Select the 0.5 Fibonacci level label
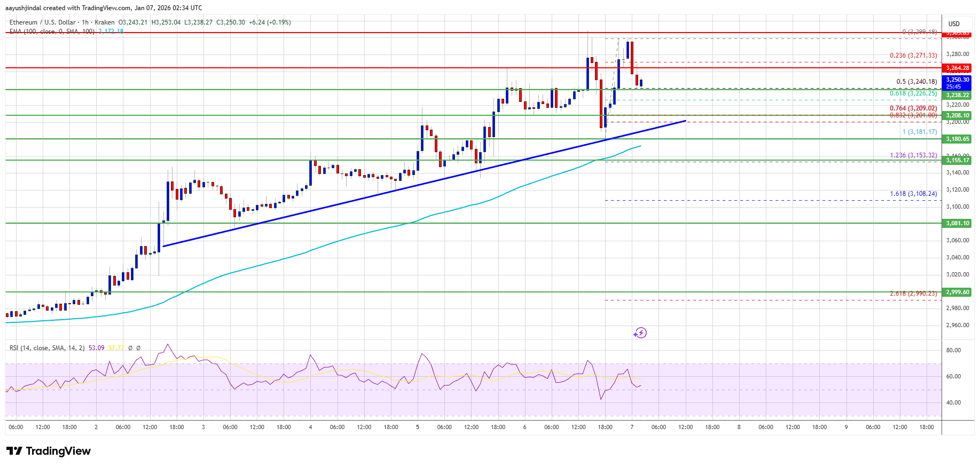Image resolution: width=980 pixels, height=467 pixels. [x=916, y=82]
